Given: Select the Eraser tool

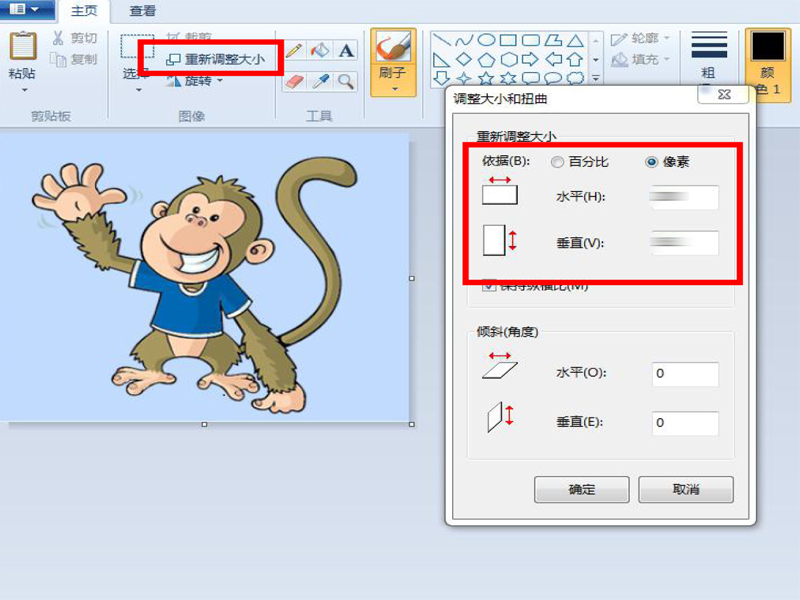Looking at the screenshot, I should coord(294,81).
